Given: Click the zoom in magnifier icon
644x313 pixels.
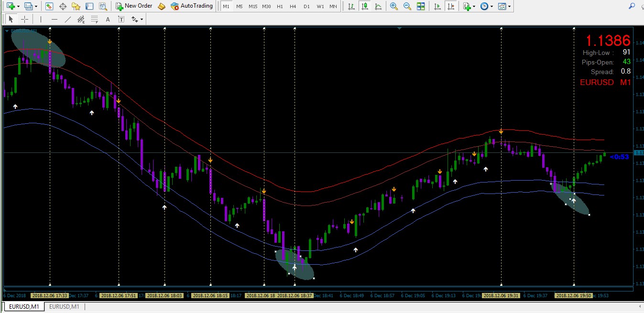Looking at the screenshot, I should point(393,6).
